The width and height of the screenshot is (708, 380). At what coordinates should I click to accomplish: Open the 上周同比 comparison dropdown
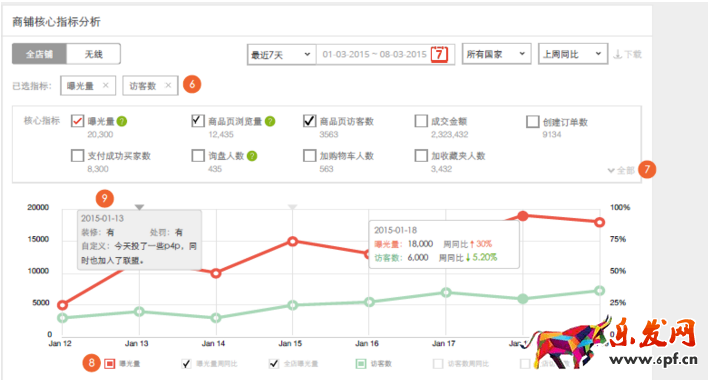point(573,54)
